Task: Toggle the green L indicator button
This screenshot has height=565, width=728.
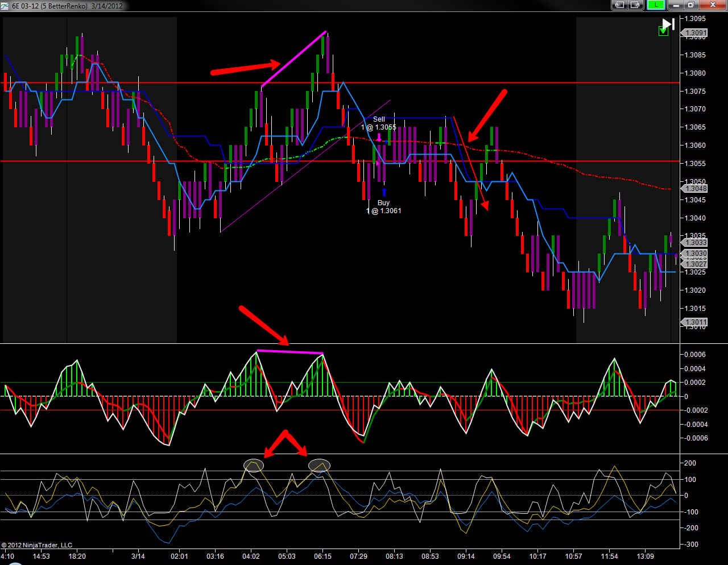Action: click(x=656, y=5)
